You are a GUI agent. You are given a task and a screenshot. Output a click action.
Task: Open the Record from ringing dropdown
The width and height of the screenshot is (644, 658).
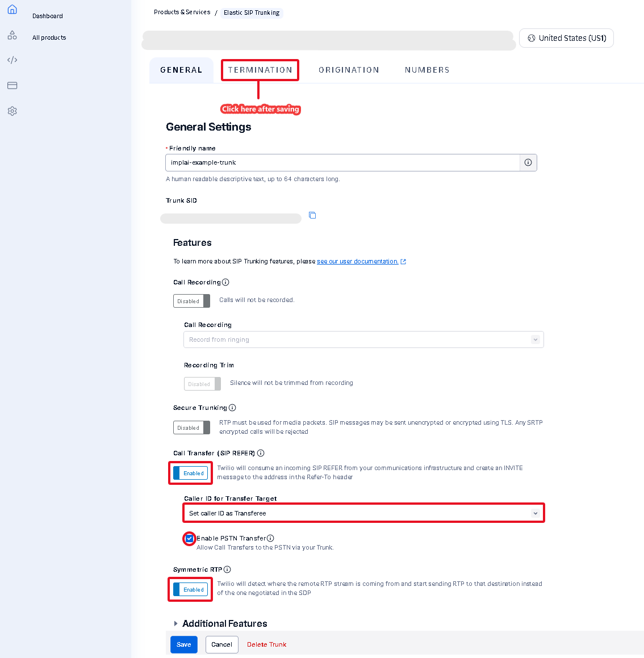[x=363, y=340]
